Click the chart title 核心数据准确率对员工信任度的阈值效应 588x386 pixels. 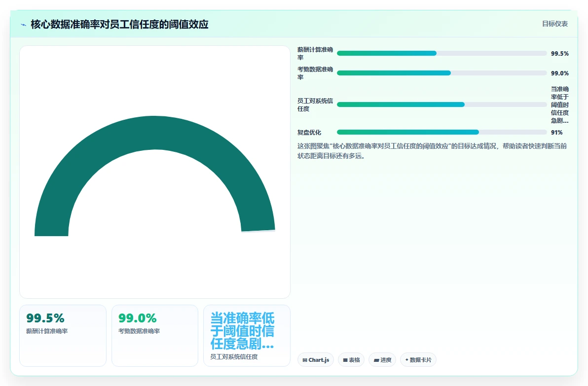[120, 24]
